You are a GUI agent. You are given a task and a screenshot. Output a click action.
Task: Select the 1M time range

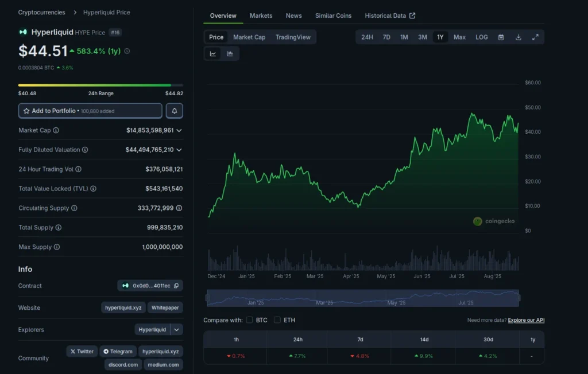point(404,37)
